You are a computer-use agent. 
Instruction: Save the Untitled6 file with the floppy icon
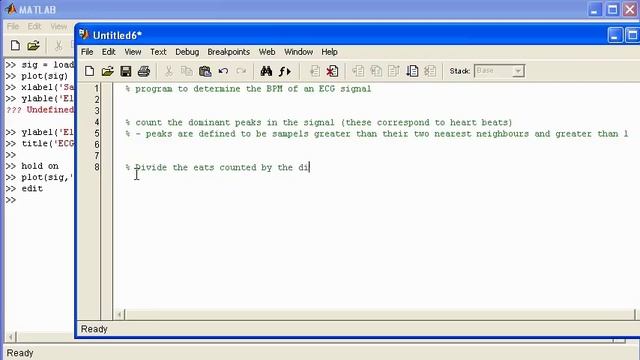[x=126, y=71]
